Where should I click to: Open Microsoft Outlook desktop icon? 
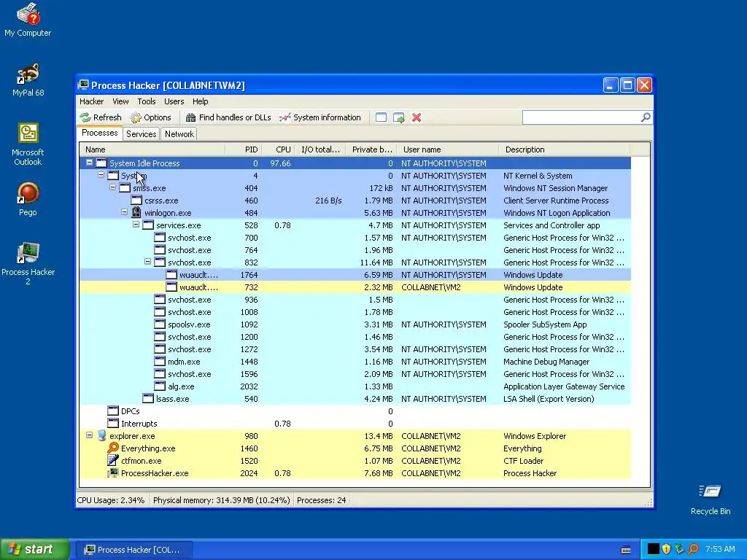pos(28,144)
